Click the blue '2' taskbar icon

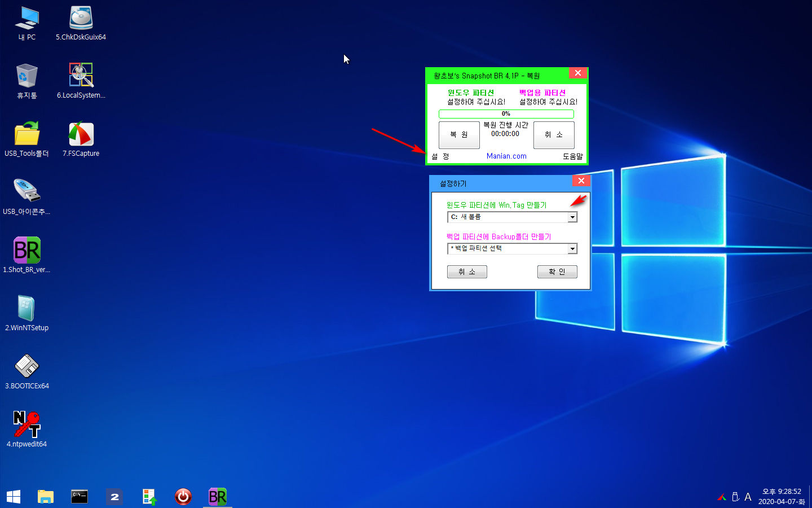(114, 497)
